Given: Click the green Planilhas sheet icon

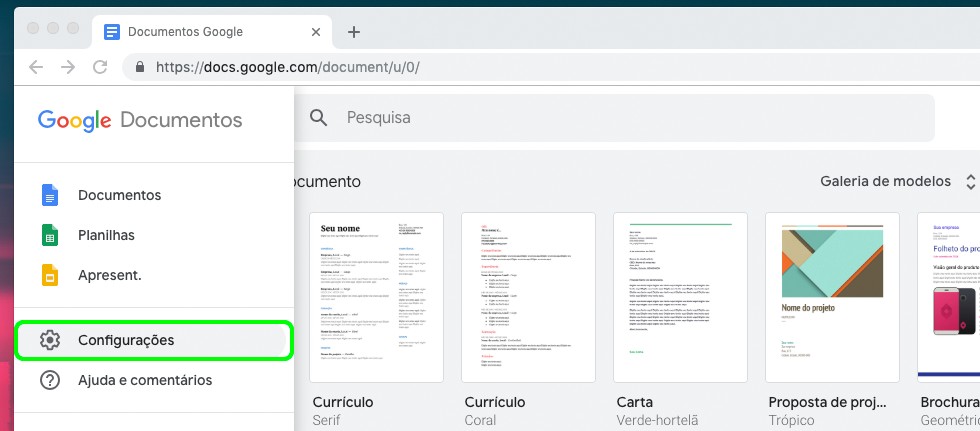Looking at the screenshot, I should [x=50, y=235].
